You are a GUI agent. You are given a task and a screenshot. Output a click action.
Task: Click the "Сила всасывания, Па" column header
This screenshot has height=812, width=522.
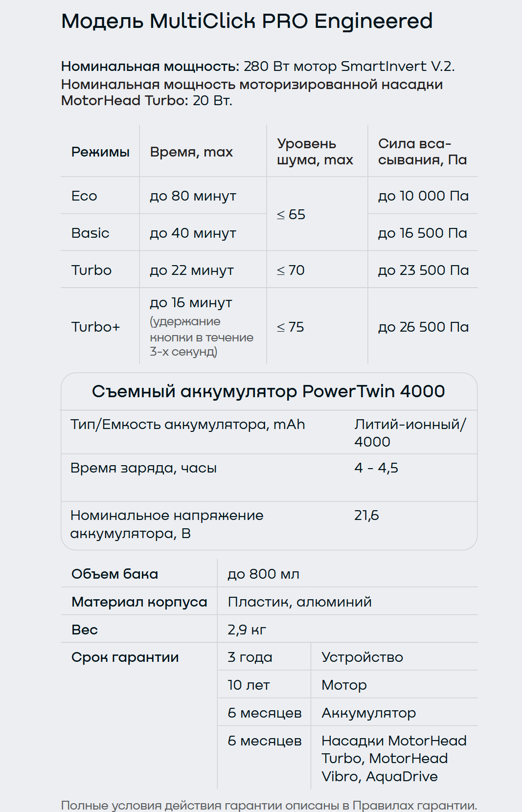pos(422,152)
